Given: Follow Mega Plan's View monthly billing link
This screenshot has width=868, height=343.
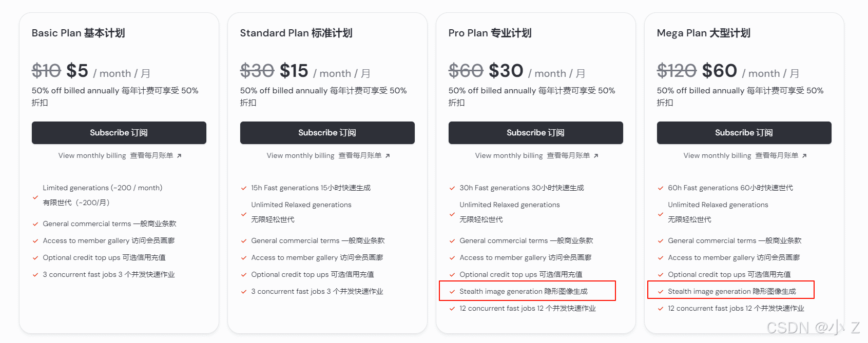Looking at the screenshot, I should [x=745, y=155].
